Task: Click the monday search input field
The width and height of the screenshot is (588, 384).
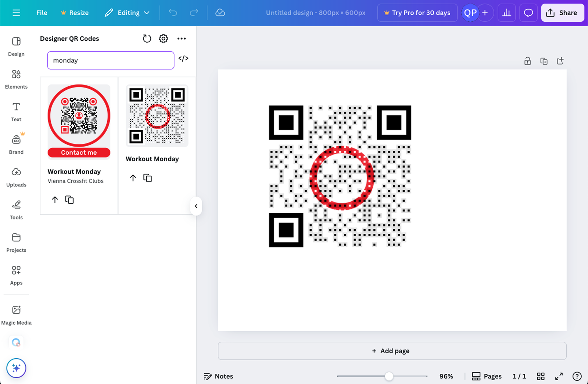Action: 110,60
